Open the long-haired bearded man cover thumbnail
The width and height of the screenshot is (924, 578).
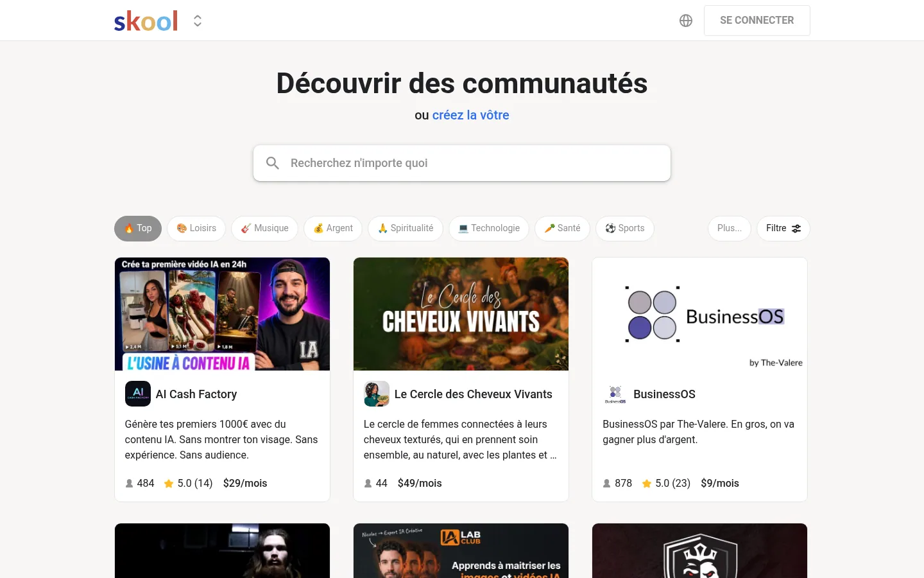click(222, 550)
